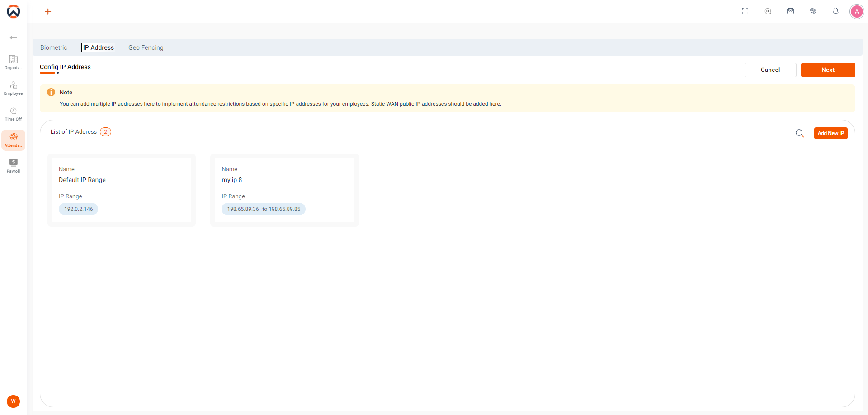Click the List of IP Address label
868x415 pixels.
pos(74,132)
